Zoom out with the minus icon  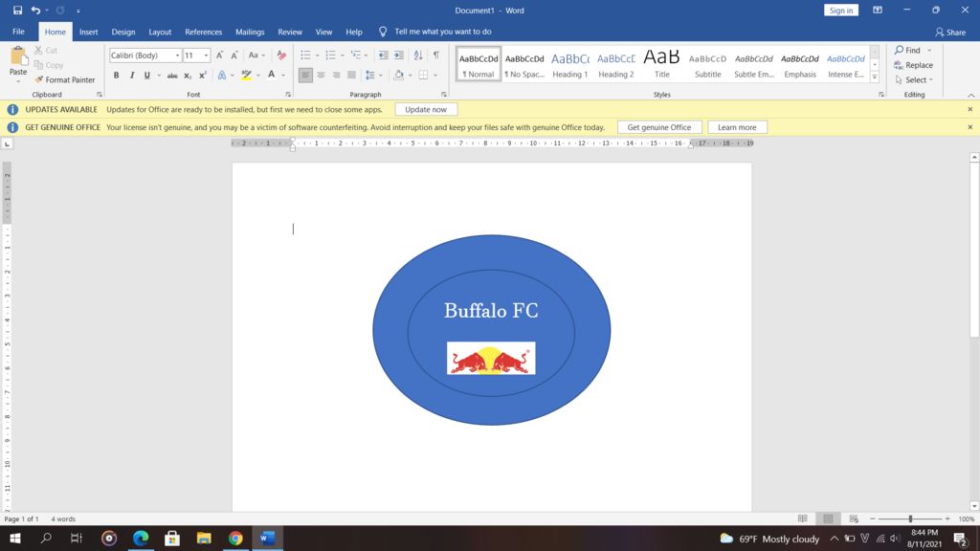(x=873, y=518)
